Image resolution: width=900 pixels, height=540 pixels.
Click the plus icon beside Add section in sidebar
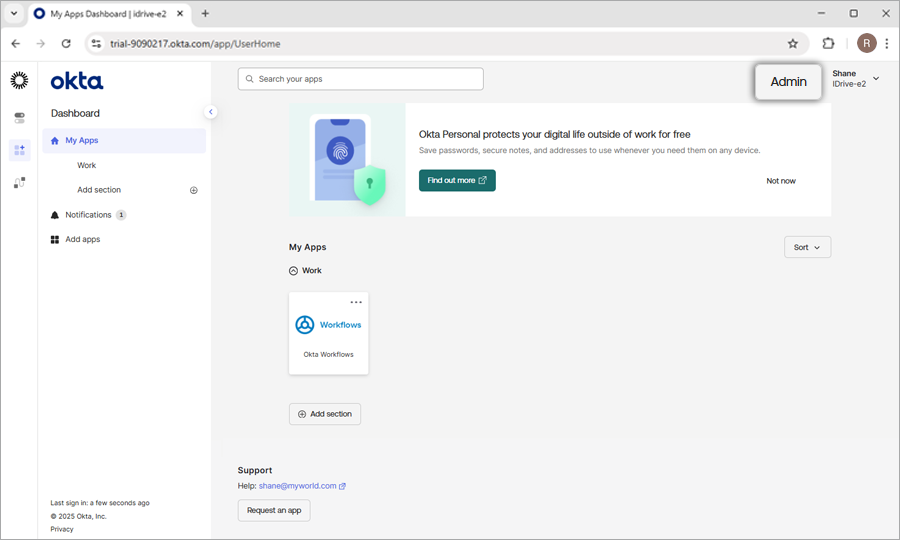[x=194, y=190]
